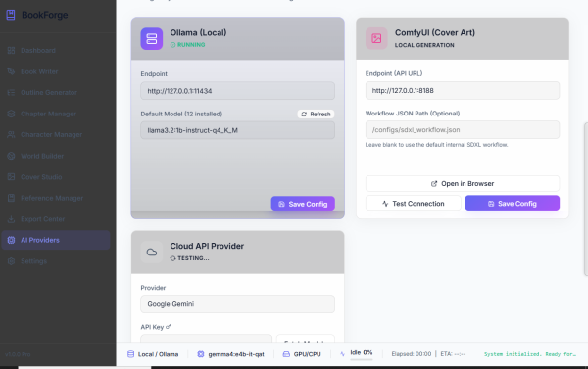Click the Dashboard grid icon
588x369 pixels.
pos(11,50)
